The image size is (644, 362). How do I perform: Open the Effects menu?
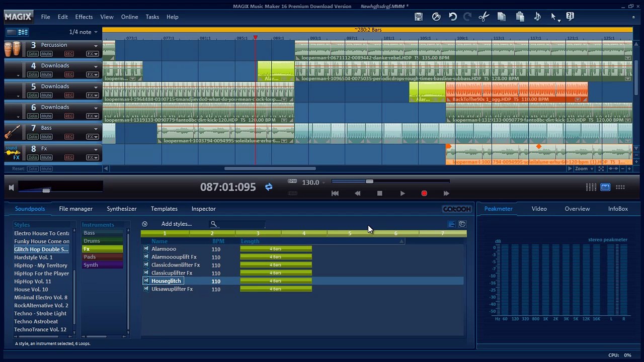pos(84,17)
